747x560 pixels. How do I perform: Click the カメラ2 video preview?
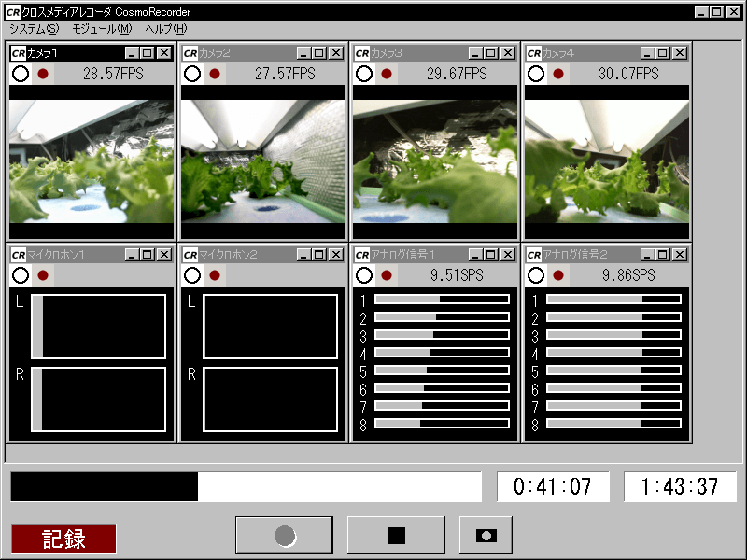[x=263, y=161]
